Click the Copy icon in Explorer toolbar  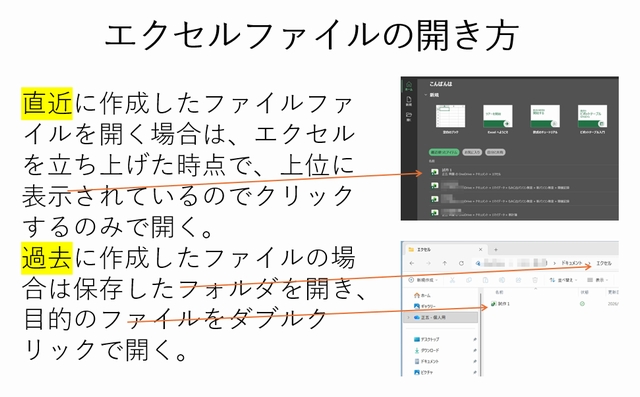click(469, 280)
